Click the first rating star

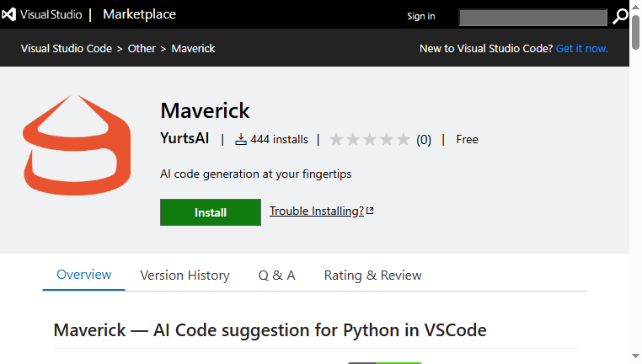(336, 139)
